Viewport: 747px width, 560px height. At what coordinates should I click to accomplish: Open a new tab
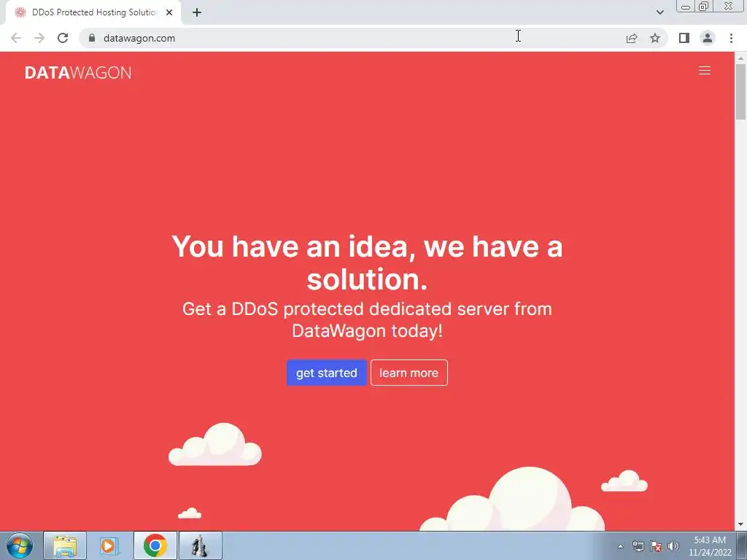pos(197,12)
